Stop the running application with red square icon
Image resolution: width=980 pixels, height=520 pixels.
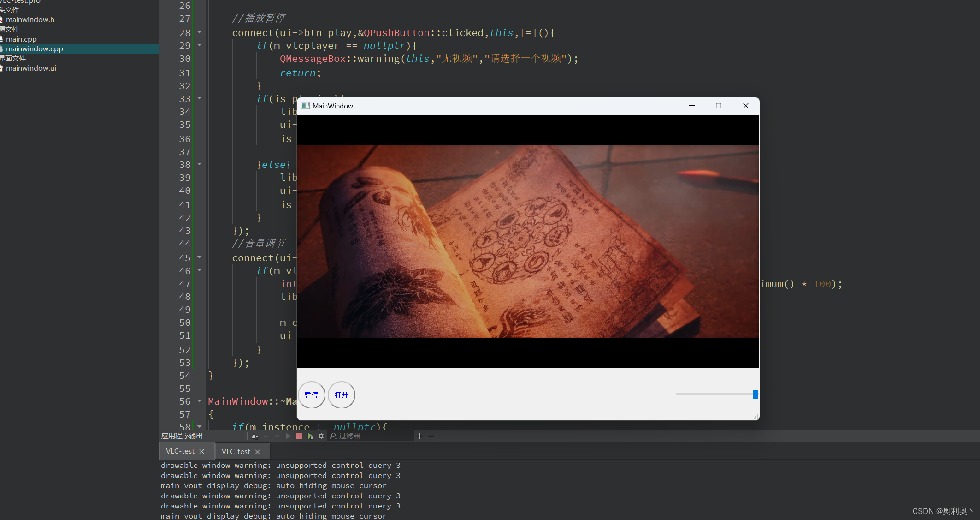click(x=299, y=436)
